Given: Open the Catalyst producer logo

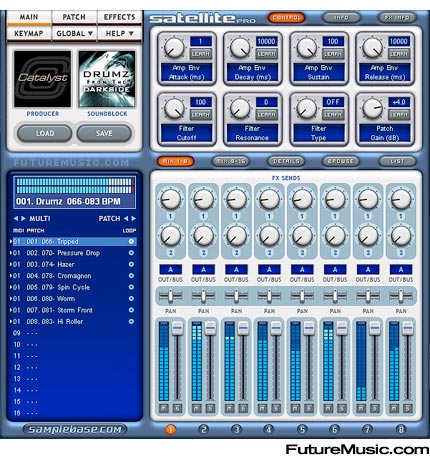Looking at the screenshot, I should point(42,79).
